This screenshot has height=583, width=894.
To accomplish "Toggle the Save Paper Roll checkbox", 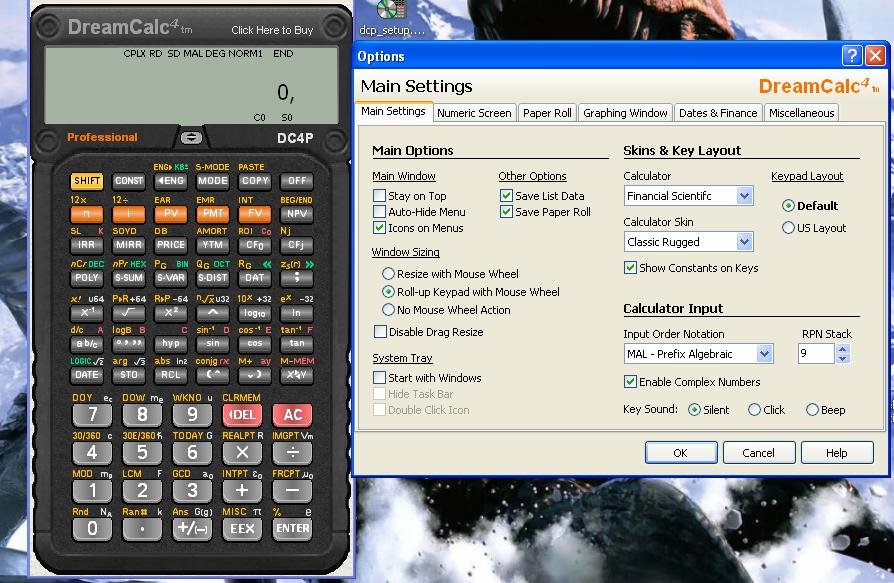I will click(x=506, y=212).
